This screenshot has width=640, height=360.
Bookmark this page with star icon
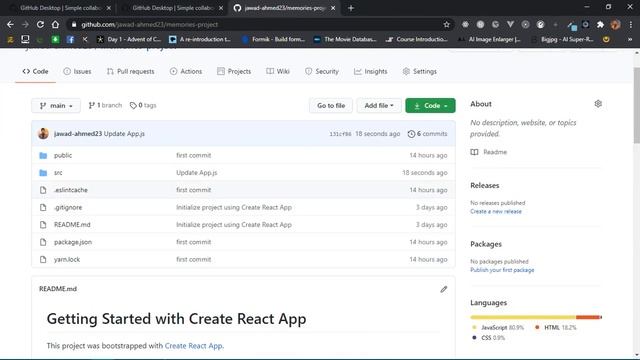click(x=447, y=24)
